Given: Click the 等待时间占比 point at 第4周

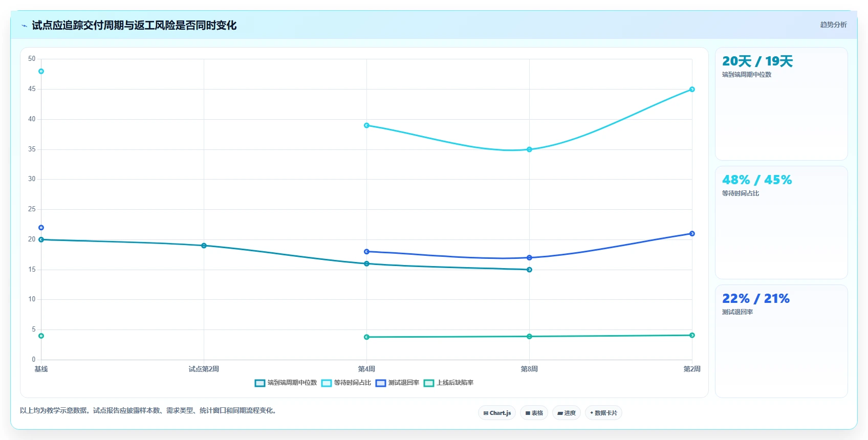Looking at the screenshot, I should click(366, 125).
